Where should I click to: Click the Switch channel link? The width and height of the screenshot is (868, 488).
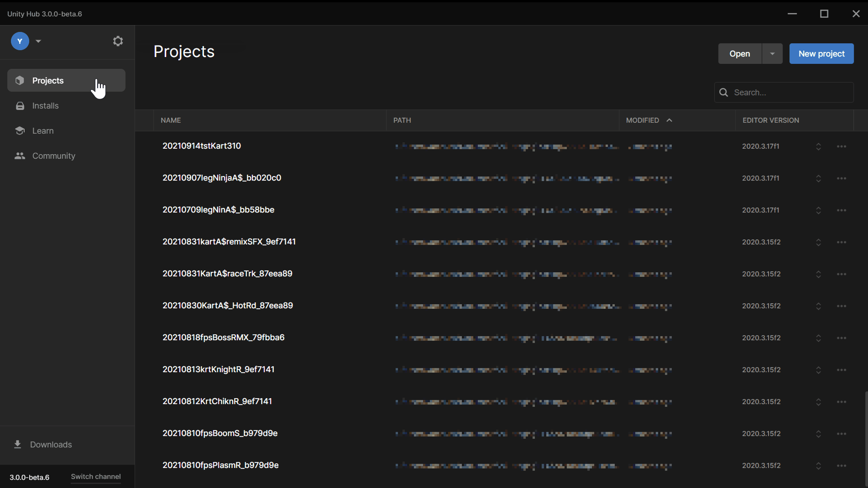pyautogui.click(x=96, y=477)
